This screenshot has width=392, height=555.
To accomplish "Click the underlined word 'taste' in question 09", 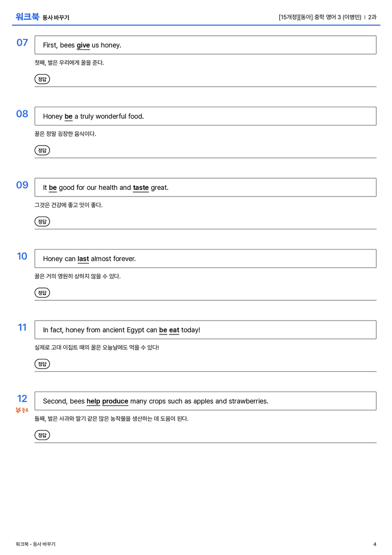I will pyautogui.click(x=141, y=187).
